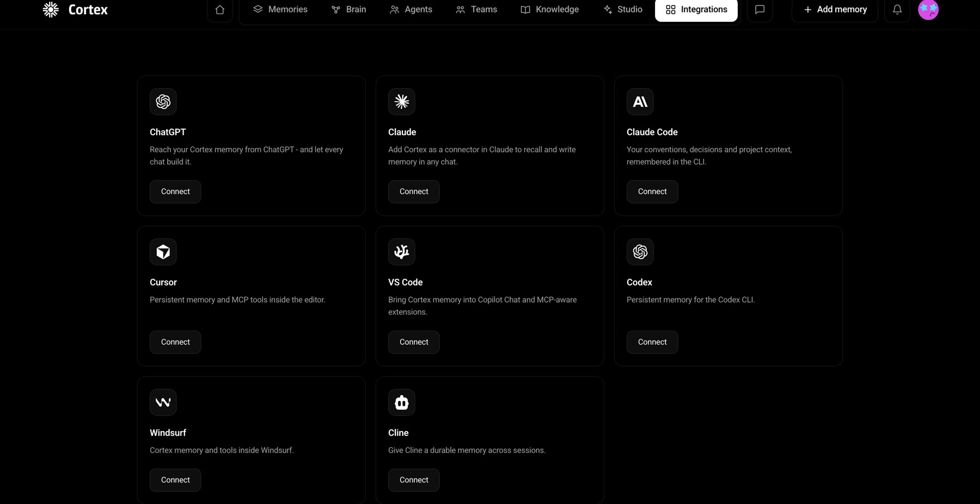Click the Codex card title
The image size is (980, 504).
[639, 282]
